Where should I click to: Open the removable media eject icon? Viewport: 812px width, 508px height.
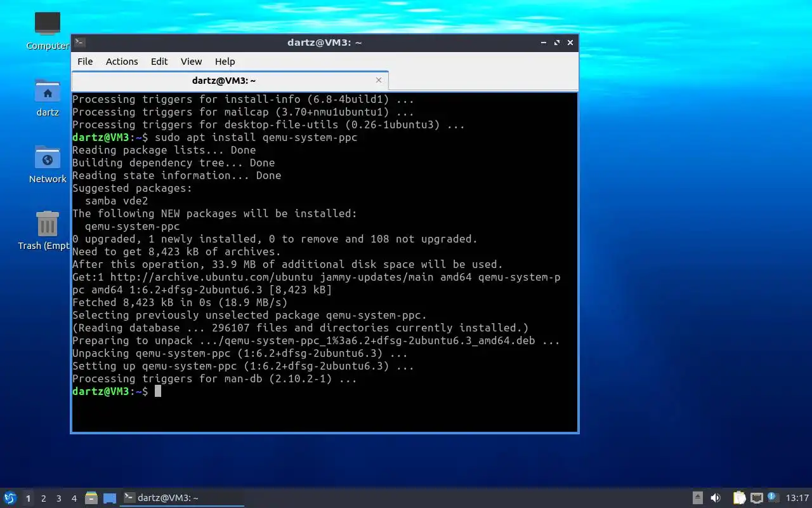697,498
